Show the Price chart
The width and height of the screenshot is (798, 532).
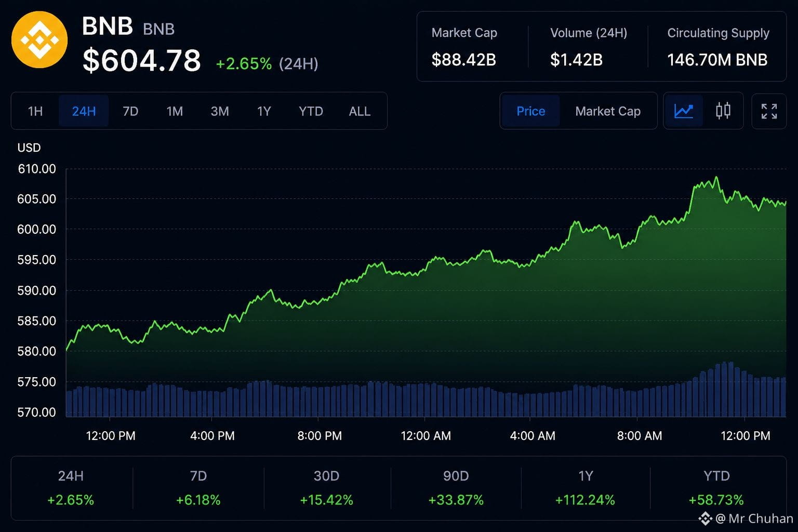pos(531,111)
